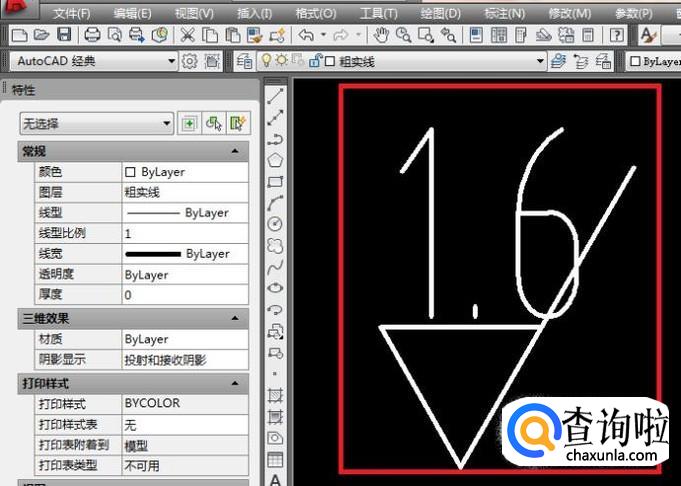Click the 阴影显示 value 投射和接收阴影

(185, 360)
